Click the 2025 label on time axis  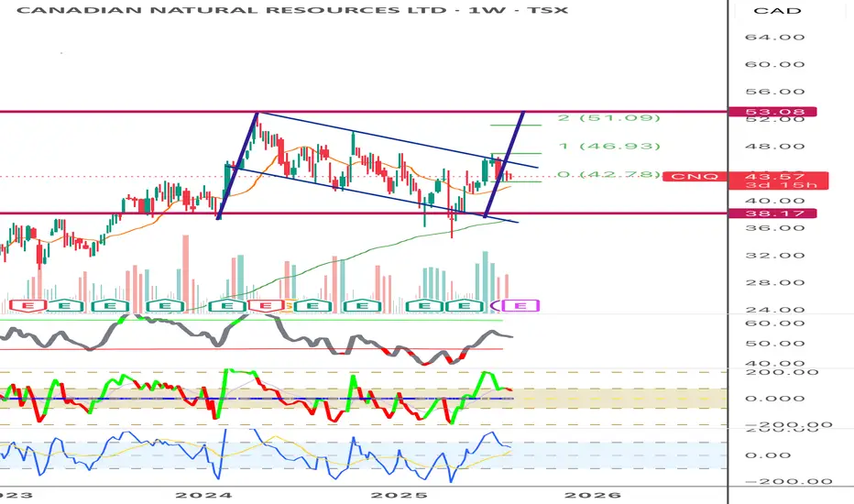(x=399, y=495)
